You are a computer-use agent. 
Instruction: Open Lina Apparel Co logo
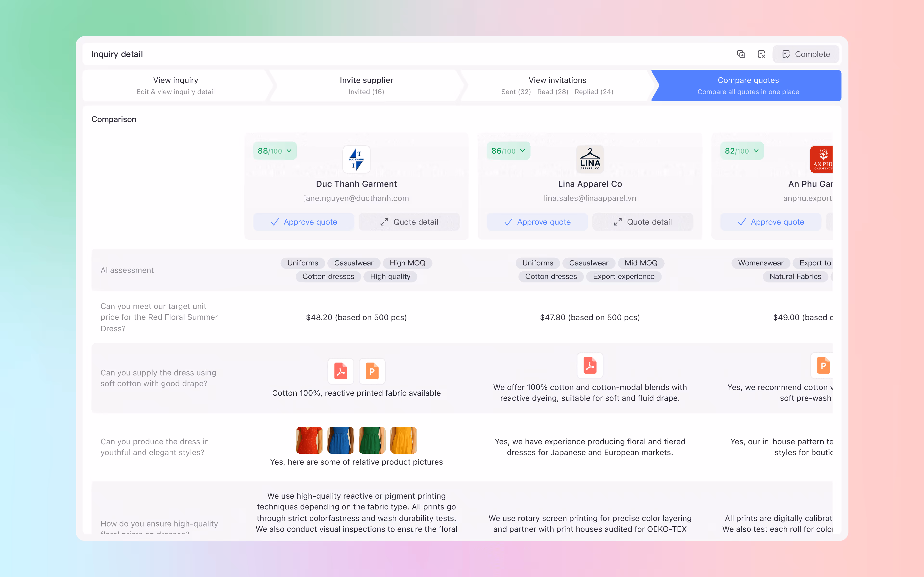click(590, 159)
